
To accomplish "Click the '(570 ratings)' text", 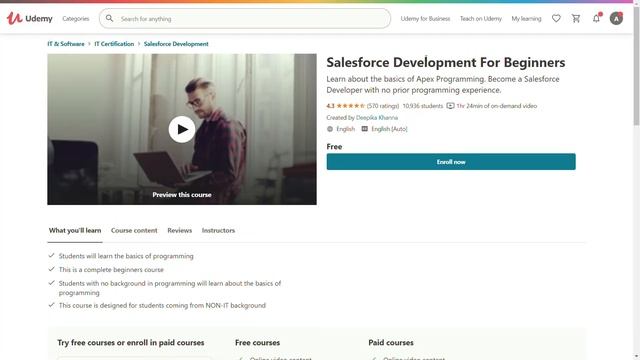I will (x=382, y=106).
